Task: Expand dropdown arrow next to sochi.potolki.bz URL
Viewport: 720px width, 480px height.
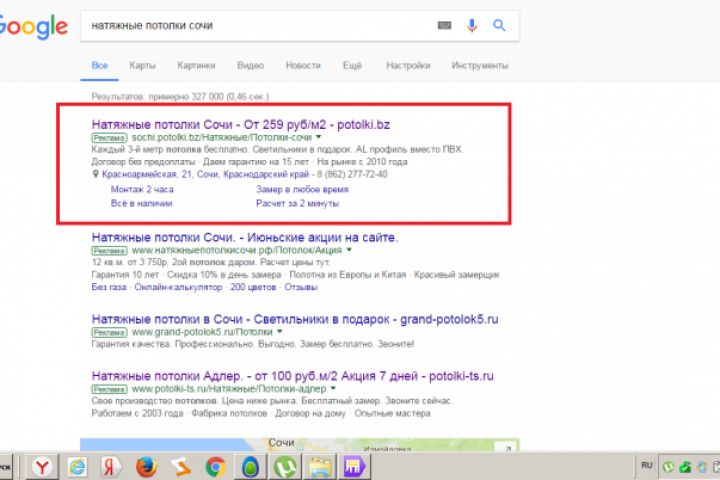Action: tap(319, 137)
